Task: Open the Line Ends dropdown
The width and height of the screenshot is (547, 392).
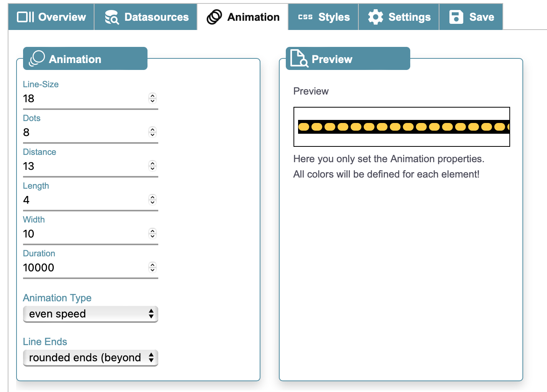Action: [x=91, y=358]
